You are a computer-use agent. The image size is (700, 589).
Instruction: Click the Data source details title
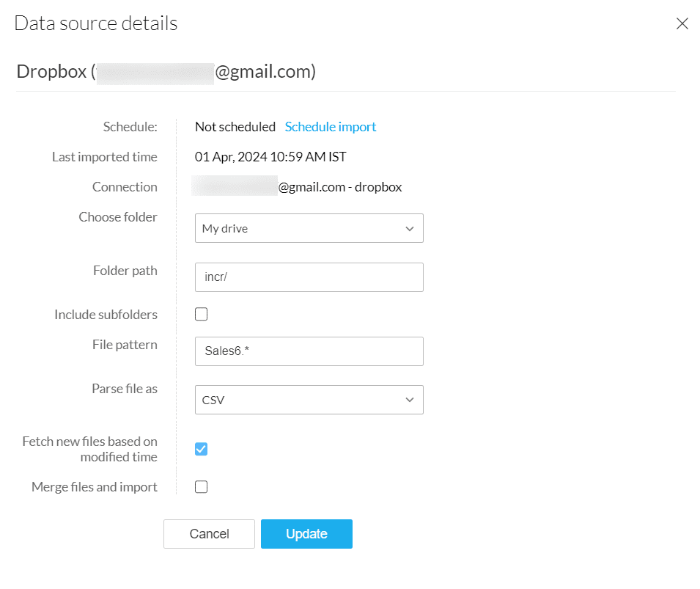point(96,23)
